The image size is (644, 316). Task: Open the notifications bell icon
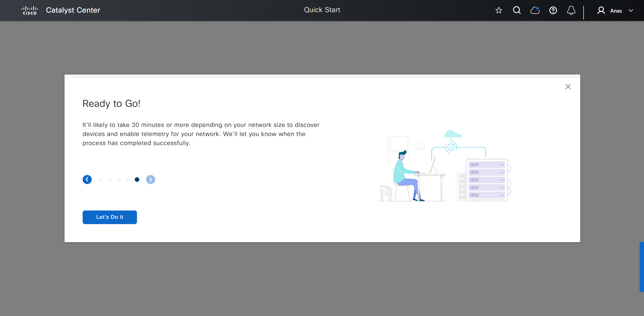[571, 10]
